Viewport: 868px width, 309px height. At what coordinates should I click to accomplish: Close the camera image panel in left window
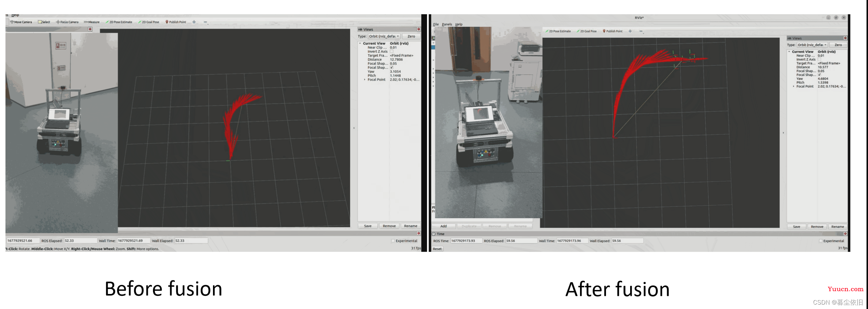click(90, 29)
